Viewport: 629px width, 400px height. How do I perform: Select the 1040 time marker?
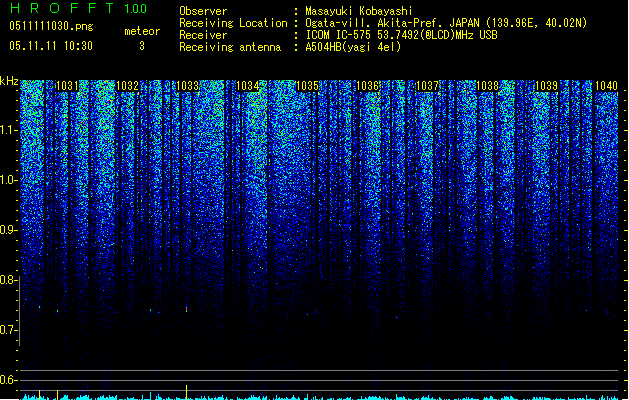click(x=606, y=85)
